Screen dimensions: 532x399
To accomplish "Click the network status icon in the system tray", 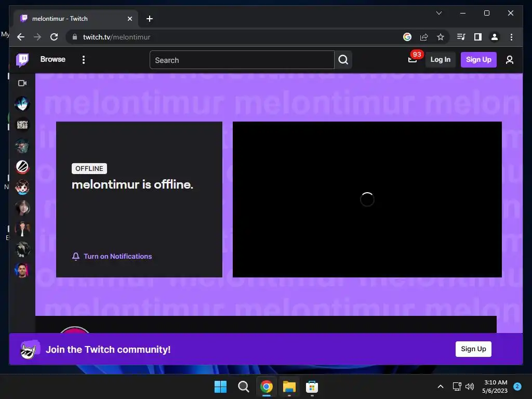I will pyautogui.click(x=457, y=387).
